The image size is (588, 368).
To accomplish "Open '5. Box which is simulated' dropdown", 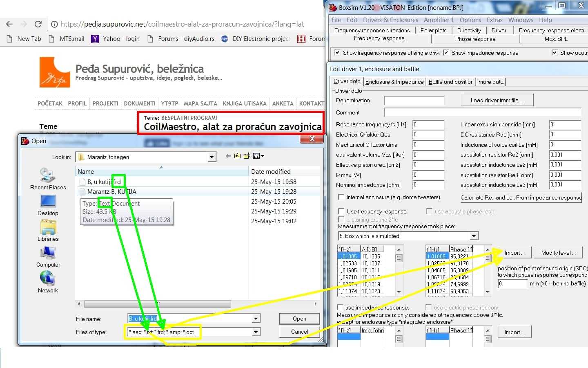I will point(474,236).
